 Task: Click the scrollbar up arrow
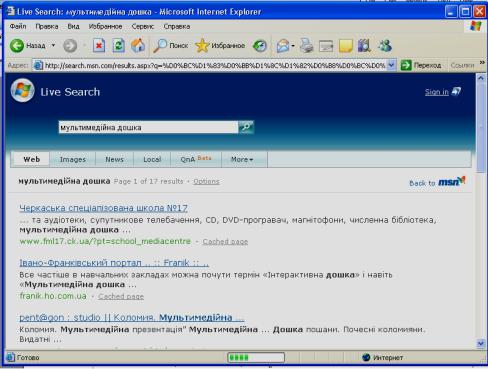click(481, 78)
